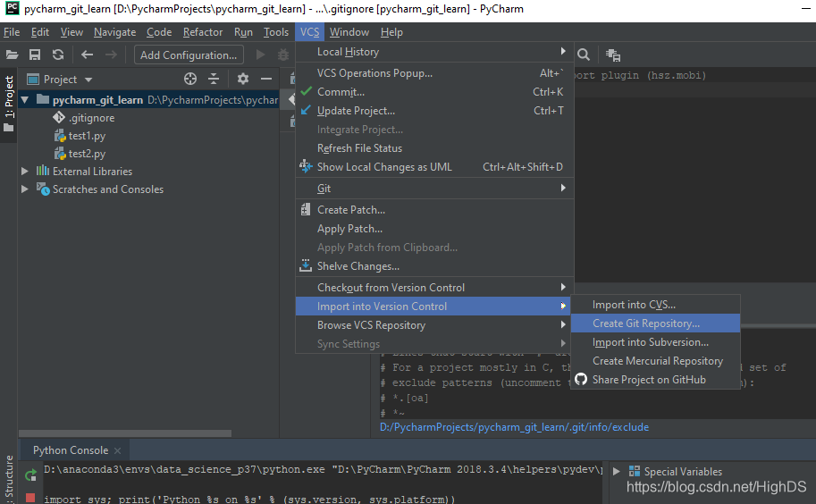Open the File menu
816x504 pixels.
pos(12,32)
